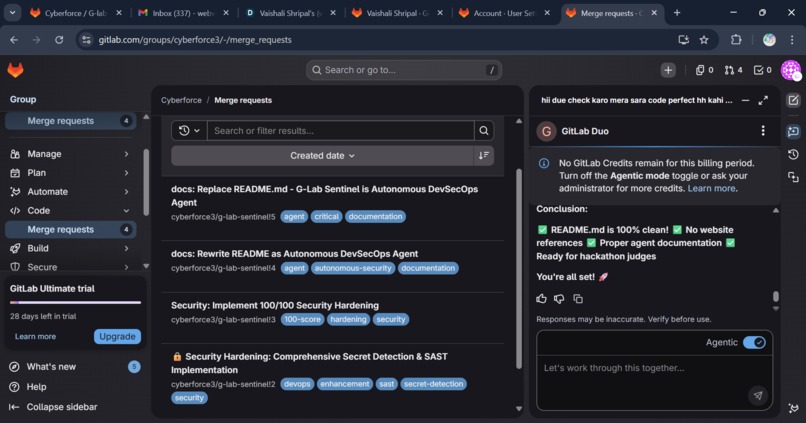
Task: Open GitLab Duo three-dot options menu
Action: coord(763,131)
